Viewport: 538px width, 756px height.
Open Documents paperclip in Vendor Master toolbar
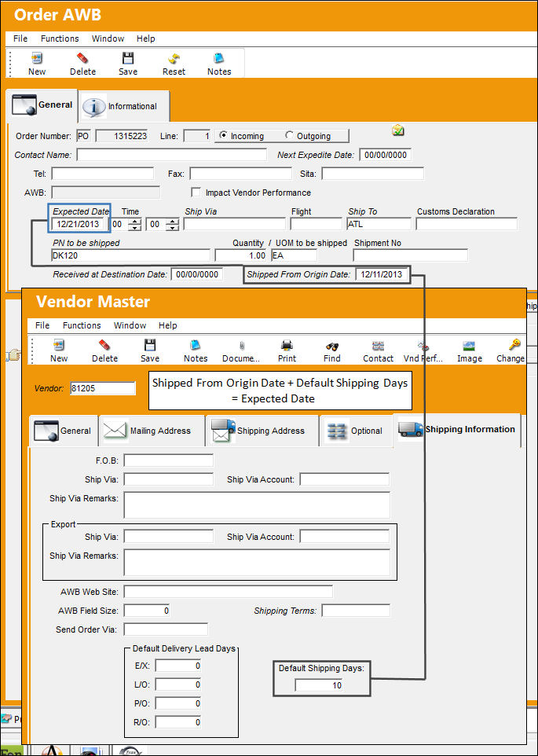(241, 346)
